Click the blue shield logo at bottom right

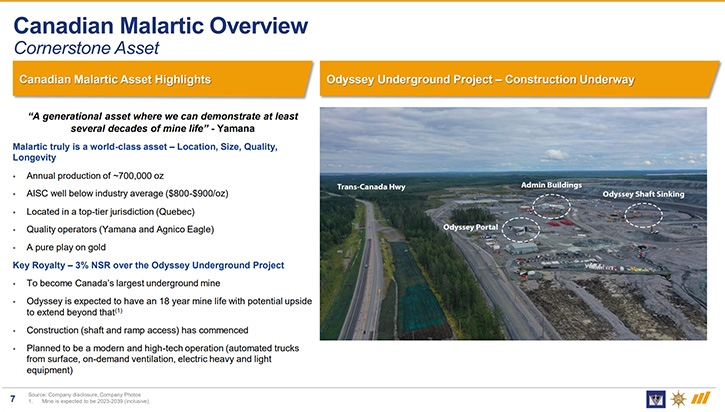coord(655,399)
